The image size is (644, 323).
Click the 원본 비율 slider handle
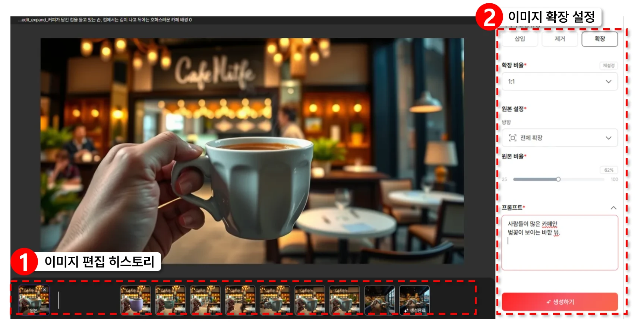pos(558,179)
